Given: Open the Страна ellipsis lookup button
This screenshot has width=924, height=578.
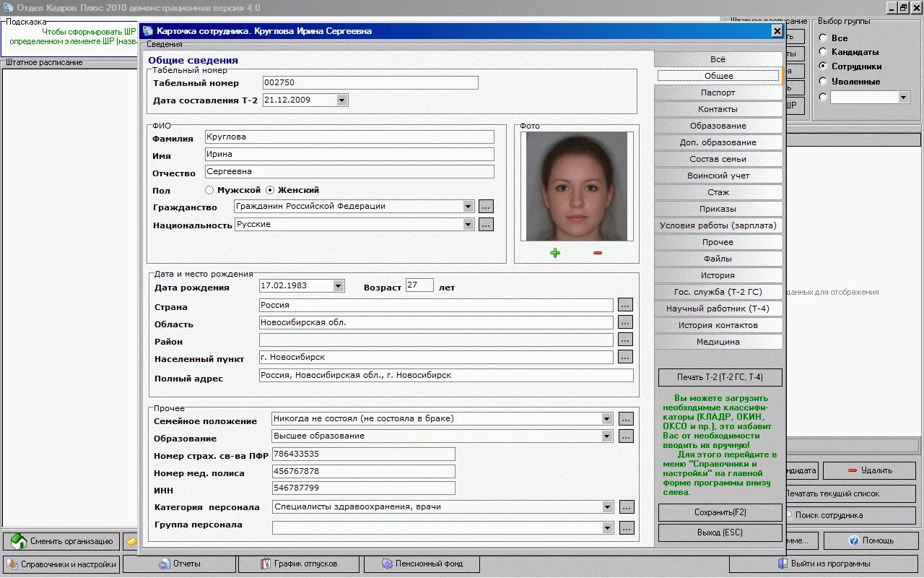Looking at the screenshot, I should pyautogui.click(x=625, y=306).
